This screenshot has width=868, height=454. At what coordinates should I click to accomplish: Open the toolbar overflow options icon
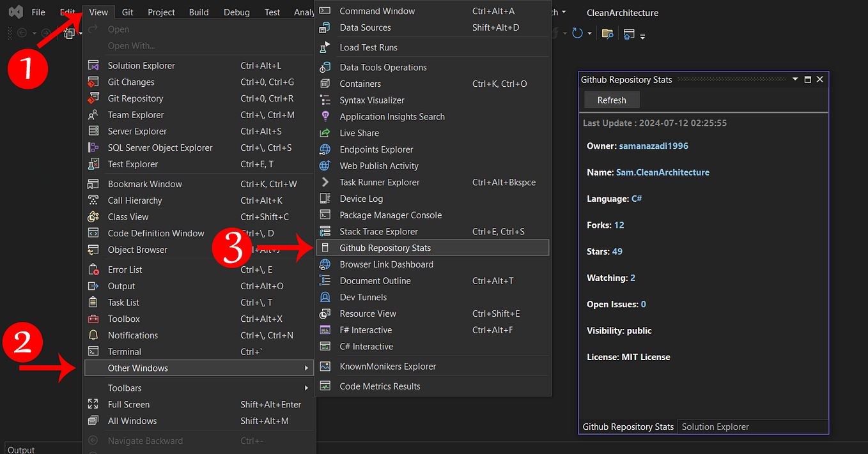point(643,36)
